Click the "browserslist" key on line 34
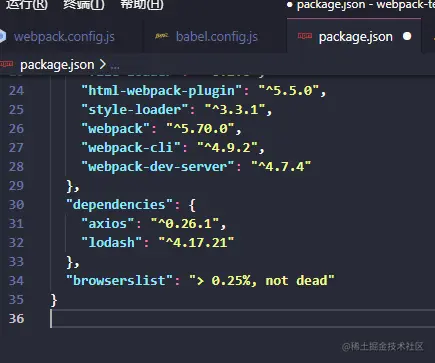Image resolution: width=435 pixels, height=363 pixels. coord(119,280)
